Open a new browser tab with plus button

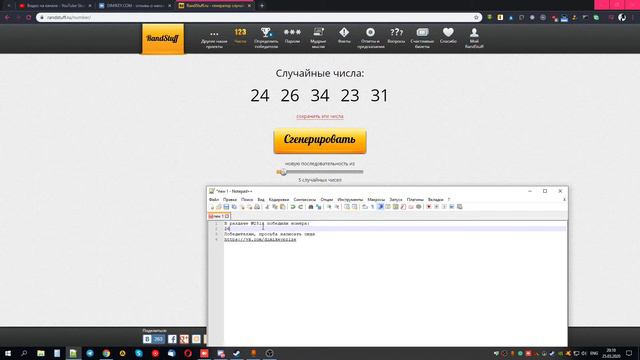click(x=262, y=6)
